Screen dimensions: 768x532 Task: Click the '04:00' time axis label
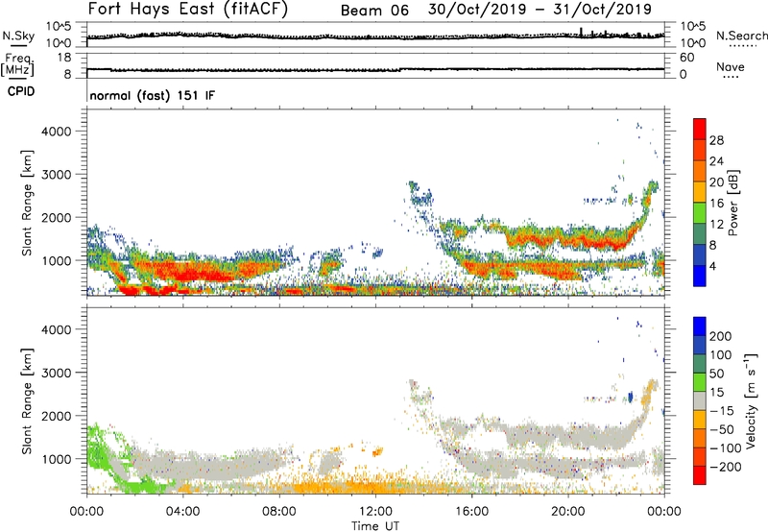point(182,512)
